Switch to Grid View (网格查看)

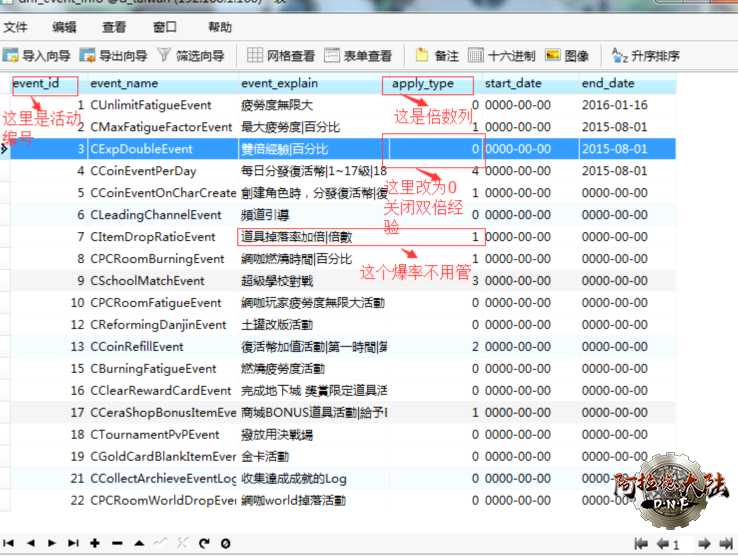pyautogui.click(x=281, y=56)
